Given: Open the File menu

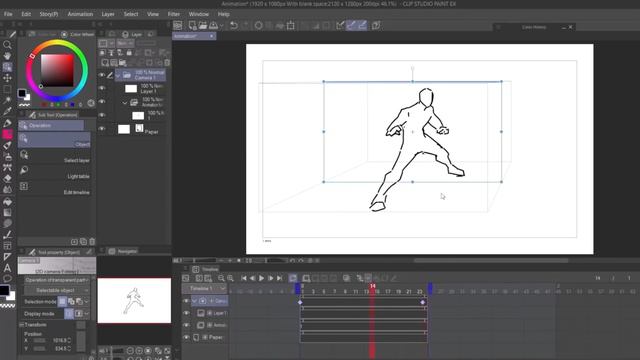Looking at the screenshot, I should click(8, 14).
